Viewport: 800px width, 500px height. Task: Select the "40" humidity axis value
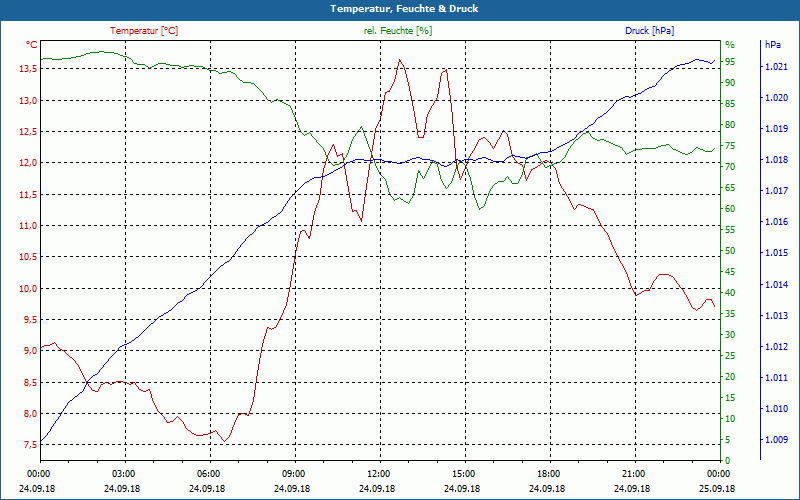[730, 293]
